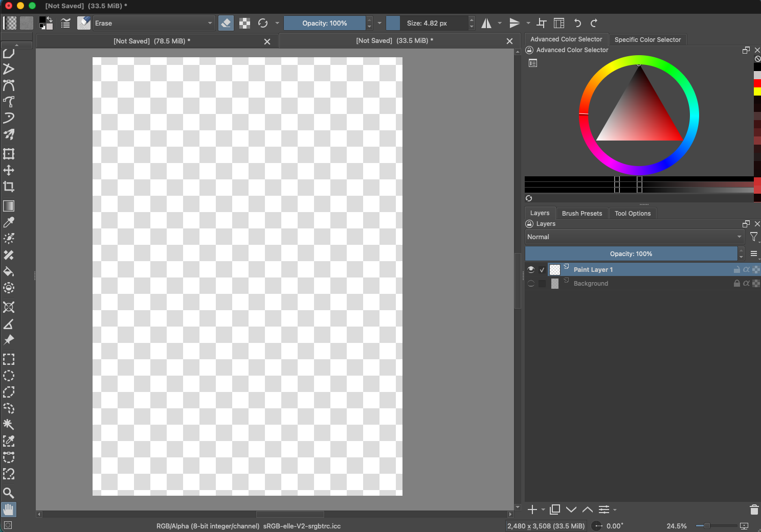Expand the add layer dropdown arrow
The image size is (761, 532).
[543, 510]
